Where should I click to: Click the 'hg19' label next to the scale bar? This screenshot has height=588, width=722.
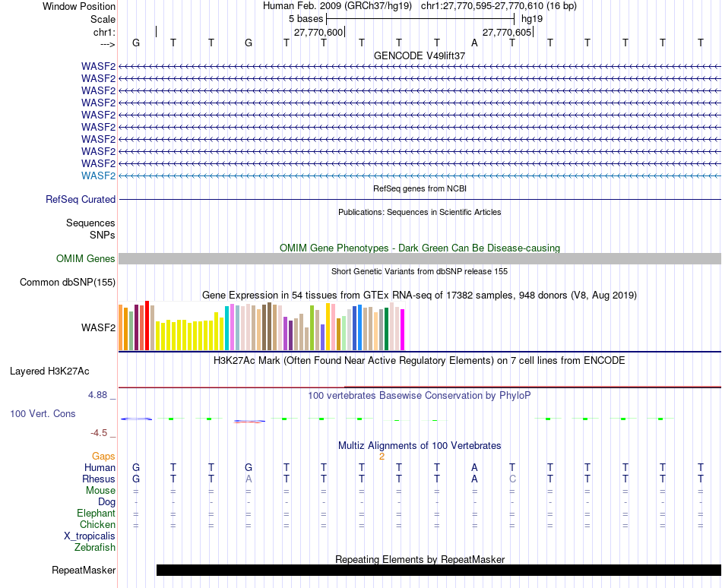(x=532, y=19)
